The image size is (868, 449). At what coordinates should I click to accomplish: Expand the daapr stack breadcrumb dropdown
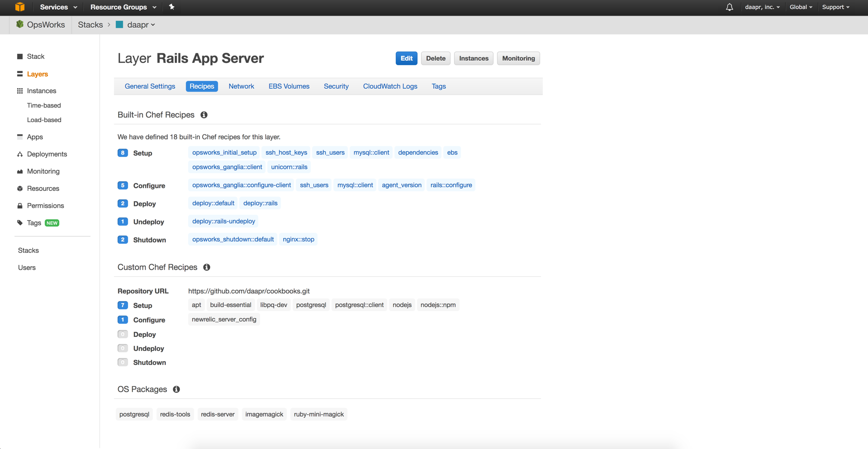[x=141, y=25]
